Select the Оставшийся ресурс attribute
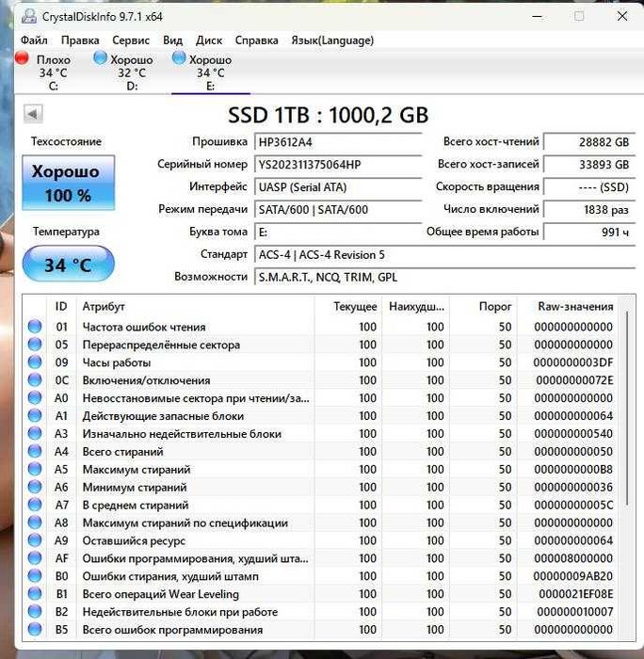This screenshot has width=644, height=659. click(134, 540)
